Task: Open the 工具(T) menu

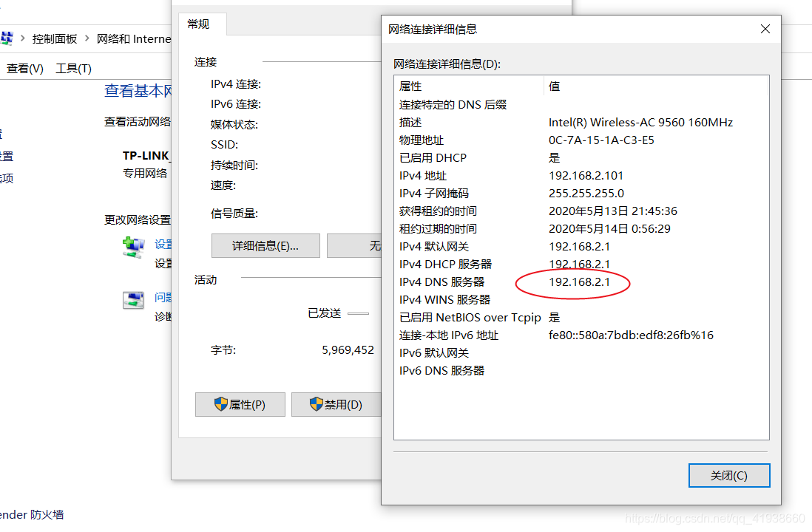Action: point(73,68)
